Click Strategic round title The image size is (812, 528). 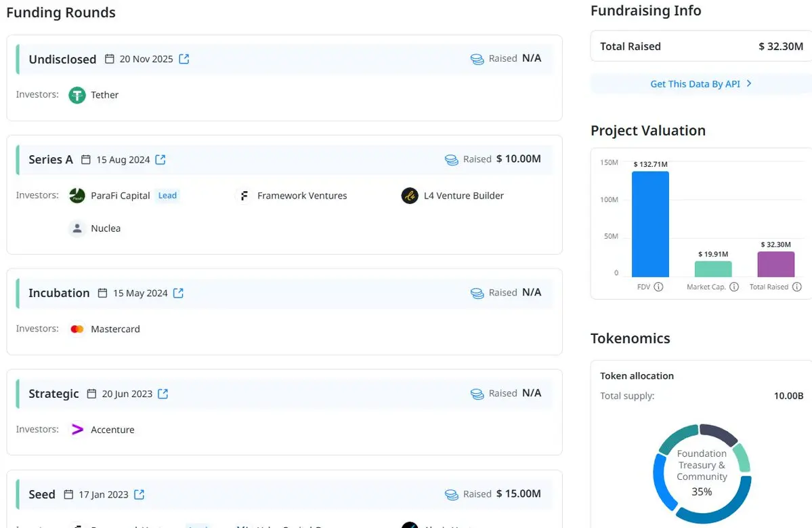point(54,394)
